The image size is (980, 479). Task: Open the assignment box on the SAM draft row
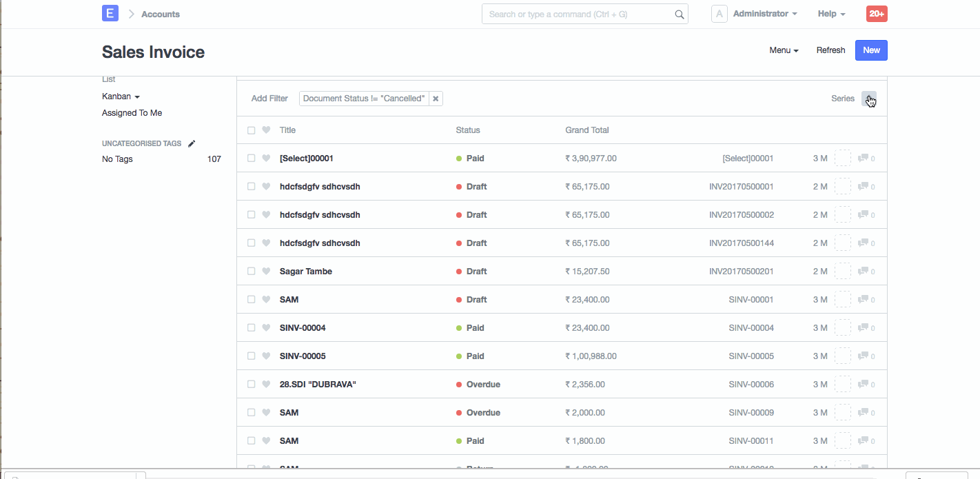(x=842, y=299)
